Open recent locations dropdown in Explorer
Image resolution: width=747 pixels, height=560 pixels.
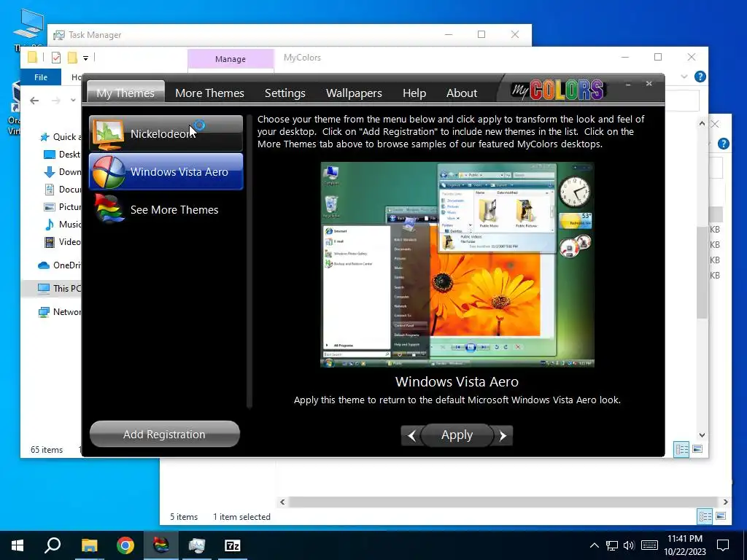[73, 100]
